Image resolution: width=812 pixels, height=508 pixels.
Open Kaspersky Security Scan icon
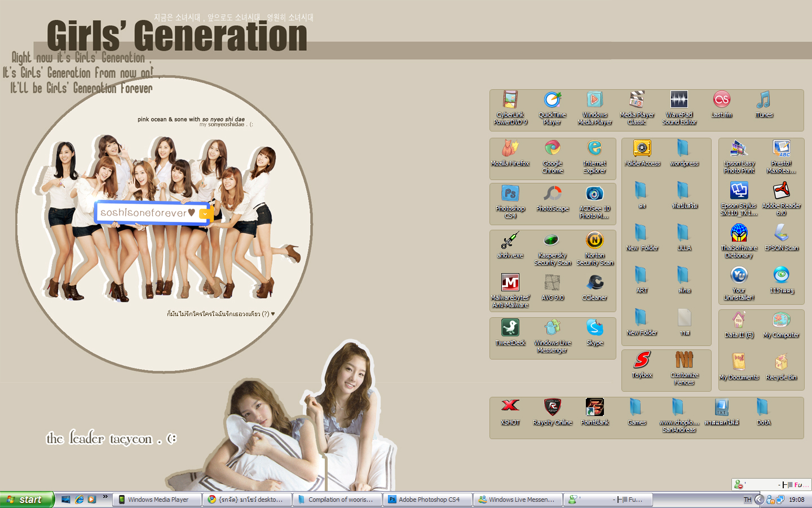[x=553, y=248]
